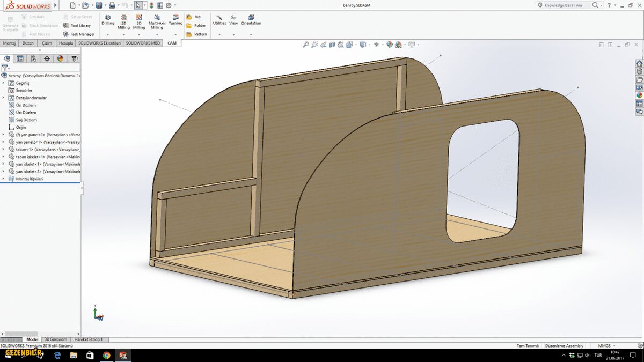This screenshot has width=644, height=362.
Task: Click the Rebuild traffic light icon
Action: (151, 5)
